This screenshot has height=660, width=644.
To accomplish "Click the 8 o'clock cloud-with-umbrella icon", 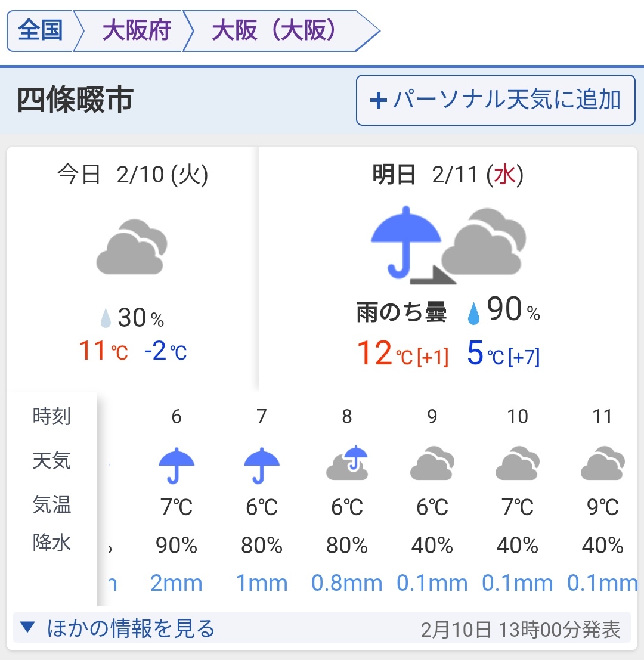I will point(347,464).
